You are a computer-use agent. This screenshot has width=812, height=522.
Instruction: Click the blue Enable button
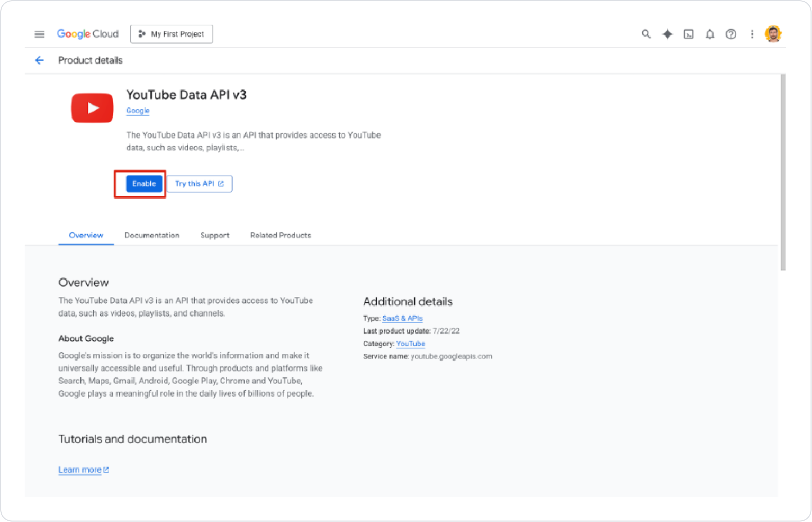(x=144, y=184)
